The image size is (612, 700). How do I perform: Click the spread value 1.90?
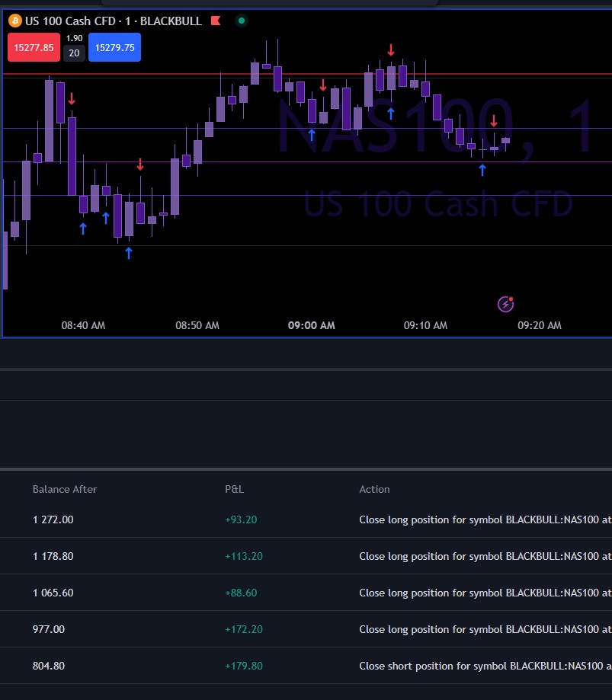coord(74,38)
